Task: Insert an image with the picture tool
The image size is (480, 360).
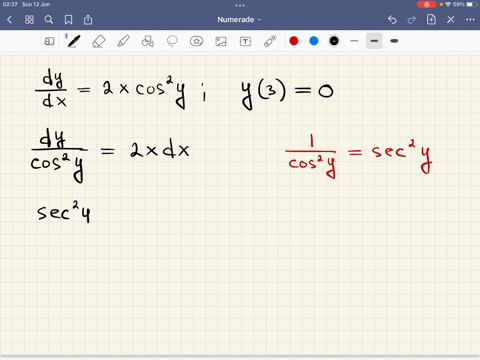Action: (221, 41)
